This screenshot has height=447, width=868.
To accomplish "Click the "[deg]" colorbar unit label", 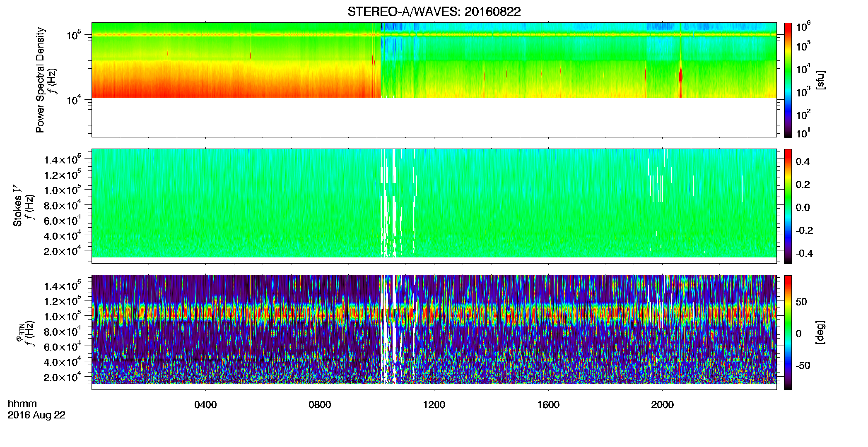I will tap(820, 332).
